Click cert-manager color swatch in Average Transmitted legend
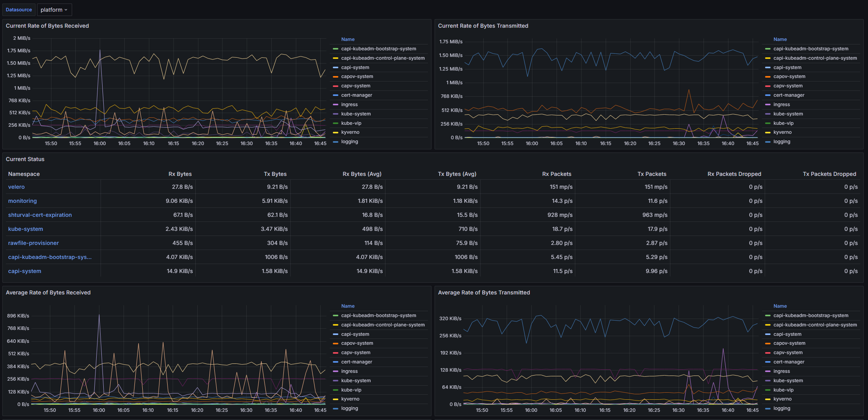Viewport: 868px width, 420px height. tap(768, 362)
